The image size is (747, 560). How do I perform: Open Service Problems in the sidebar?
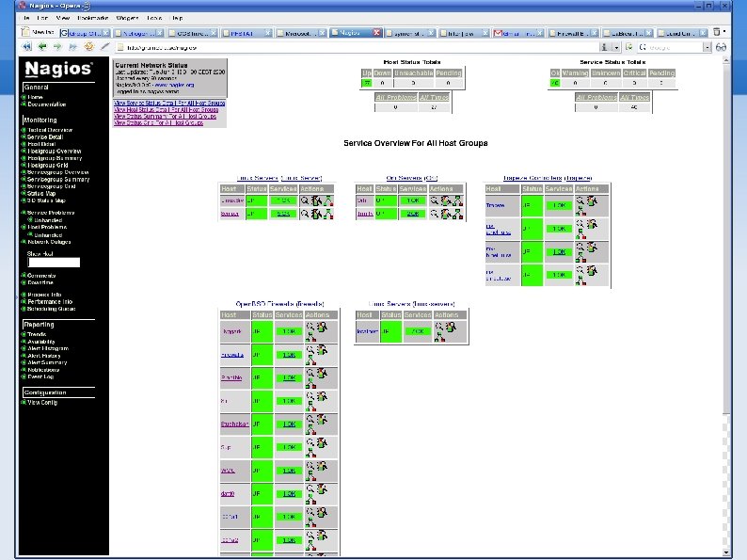tap(51, 213)
